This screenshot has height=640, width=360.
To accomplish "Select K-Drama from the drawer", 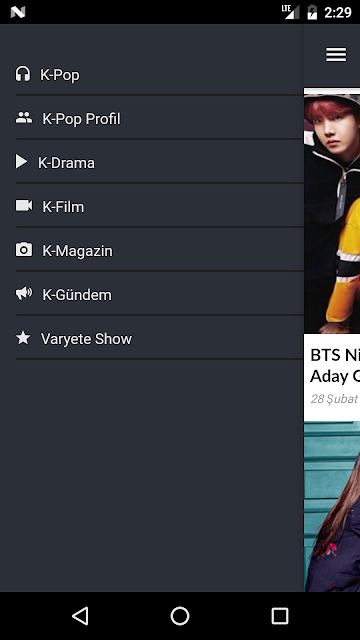I will 160,162.
